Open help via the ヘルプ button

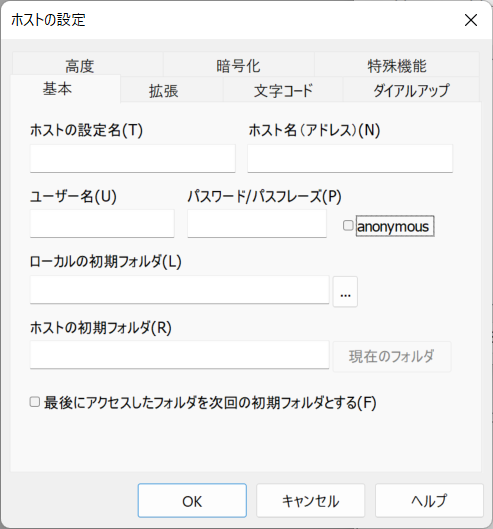click(x=429, y=500)
